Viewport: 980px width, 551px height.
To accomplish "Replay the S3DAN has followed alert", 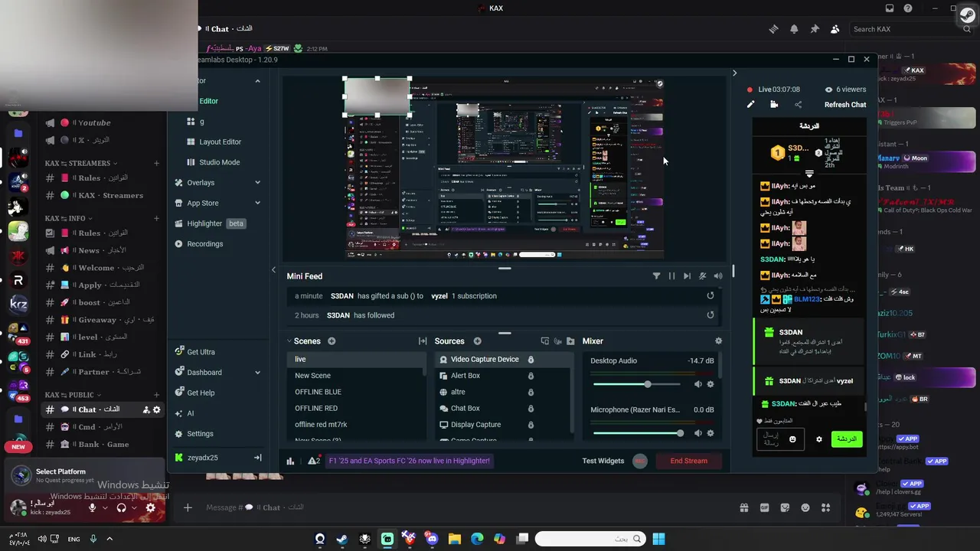I will (710, 315).
